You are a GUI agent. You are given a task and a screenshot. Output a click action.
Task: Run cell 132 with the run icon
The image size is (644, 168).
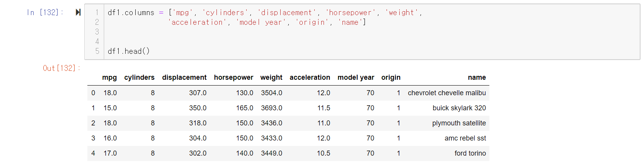click(x=78, y=12)
